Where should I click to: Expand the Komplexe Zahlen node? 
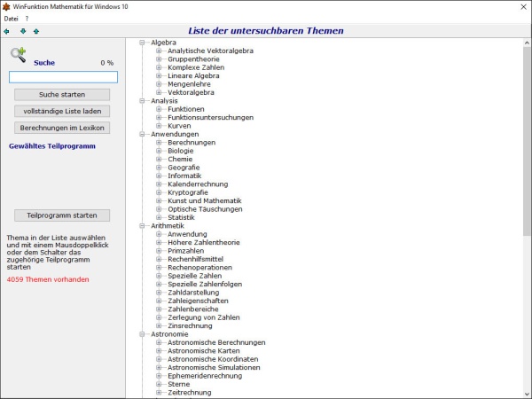pos(159,67)
